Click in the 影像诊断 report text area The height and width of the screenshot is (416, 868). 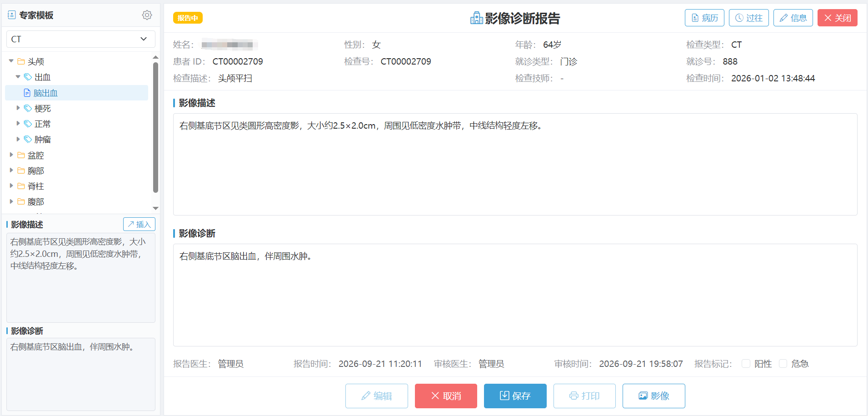tap(515, 295)
